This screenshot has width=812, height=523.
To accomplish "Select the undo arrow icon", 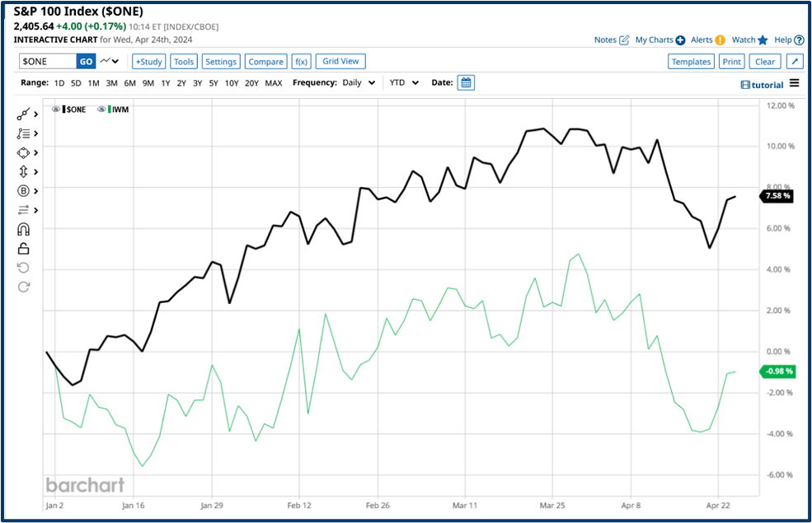I will click(x=22, y=267).
